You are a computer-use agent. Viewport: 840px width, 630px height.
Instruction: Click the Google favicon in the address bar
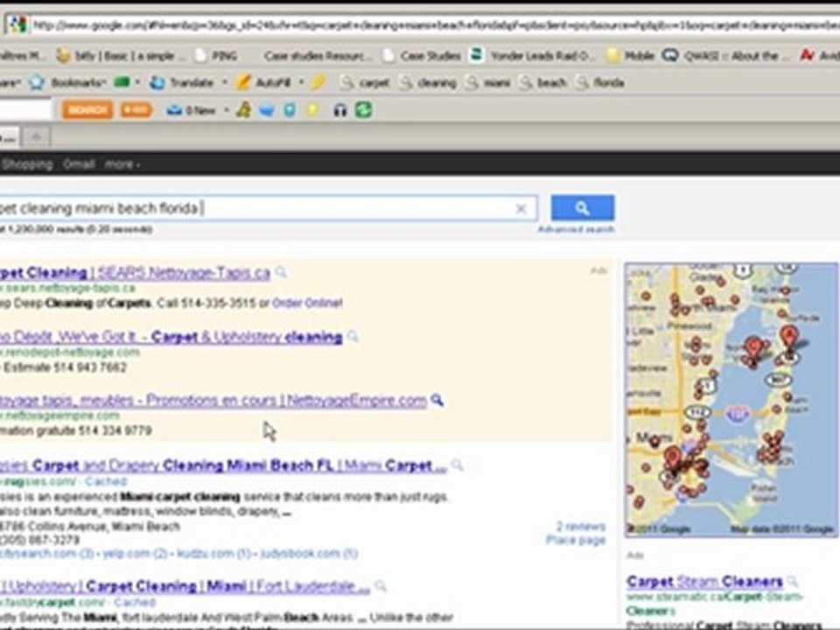pos(17,24)
